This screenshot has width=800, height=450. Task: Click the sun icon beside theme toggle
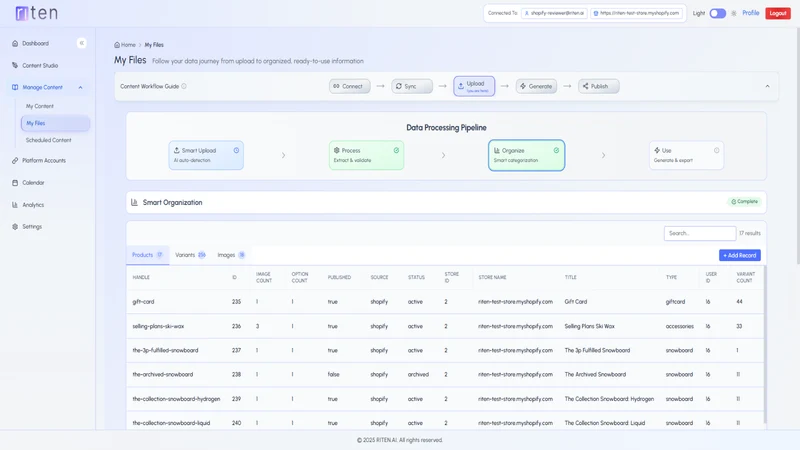pos(734,13)
